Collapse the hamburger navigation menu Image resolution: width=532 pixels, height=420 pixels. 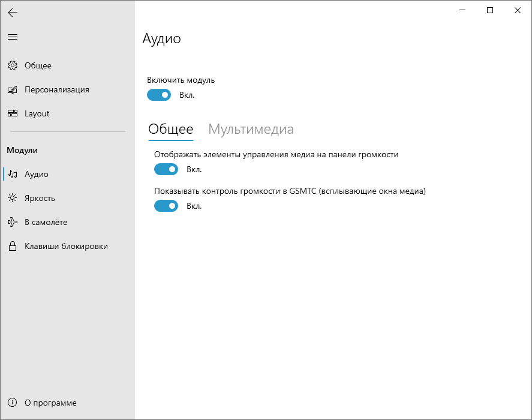pos(13,37)
